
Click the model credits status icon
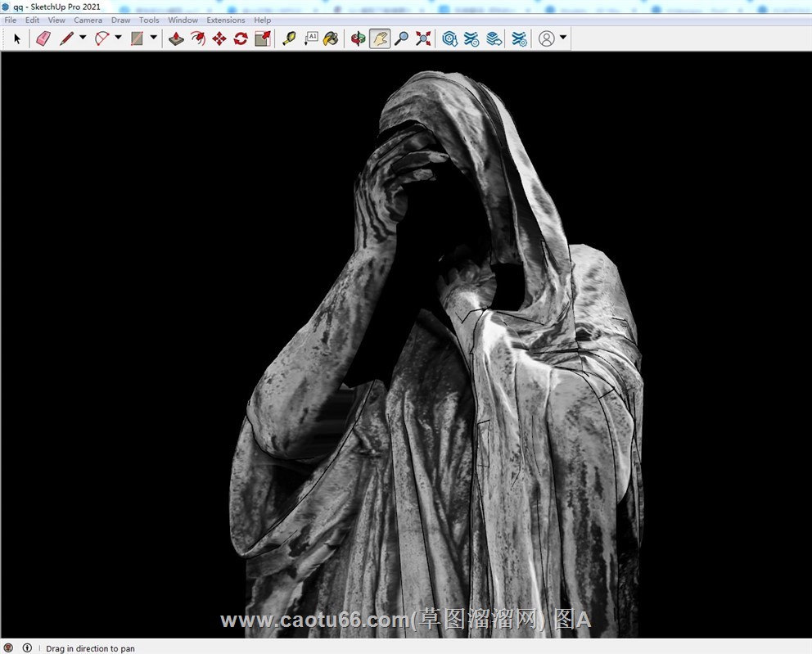coord(27,647)
